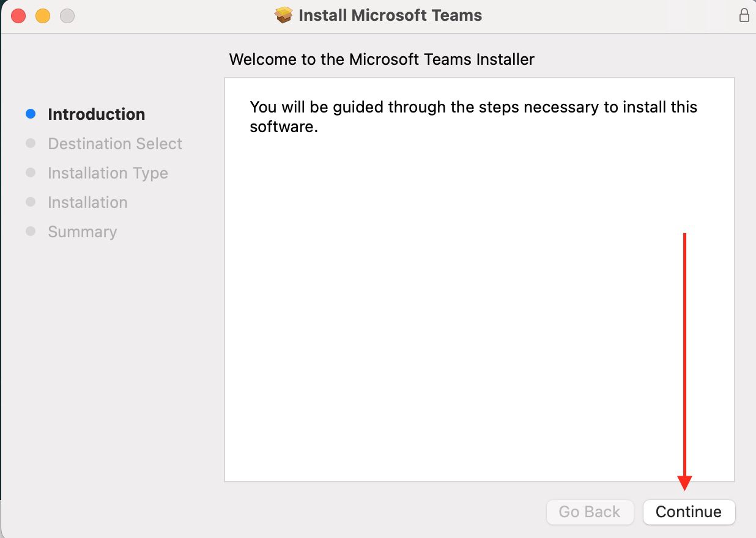
Task: Minimize the installer using the yellow button
Action: [x=43, y=16]
